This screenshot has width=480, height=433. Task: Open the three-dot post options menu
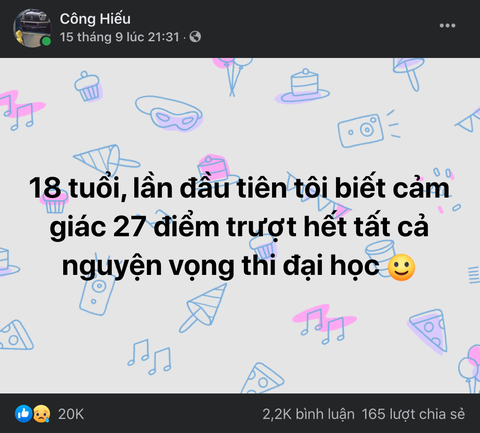447,25
